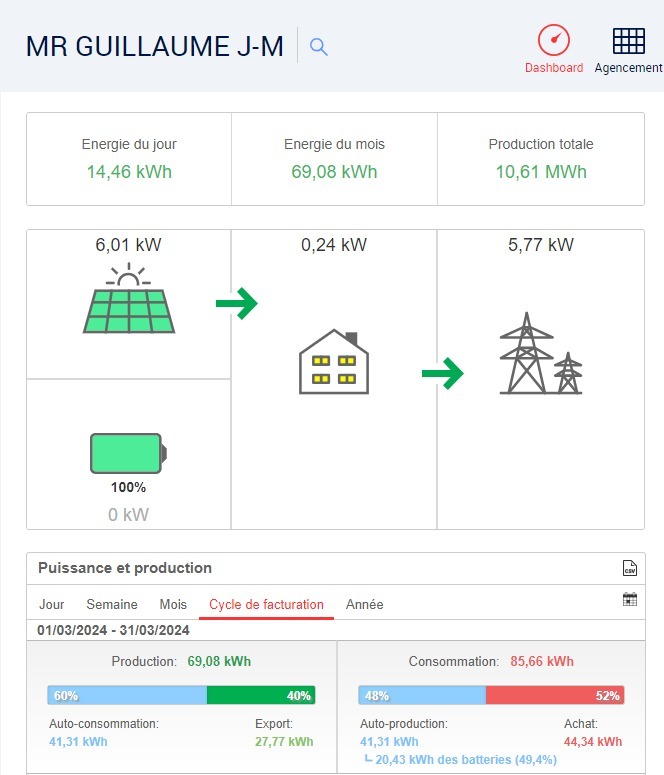
Task: Click the house consumption icon
Action: (333, 362)
